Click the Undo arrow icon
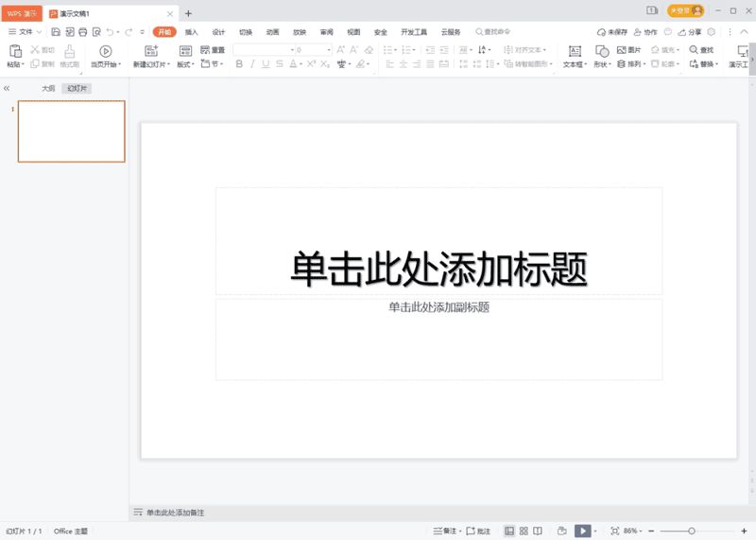Image resolution: width=756 pixels, height=540 pixels. click(x=110, y=32)
